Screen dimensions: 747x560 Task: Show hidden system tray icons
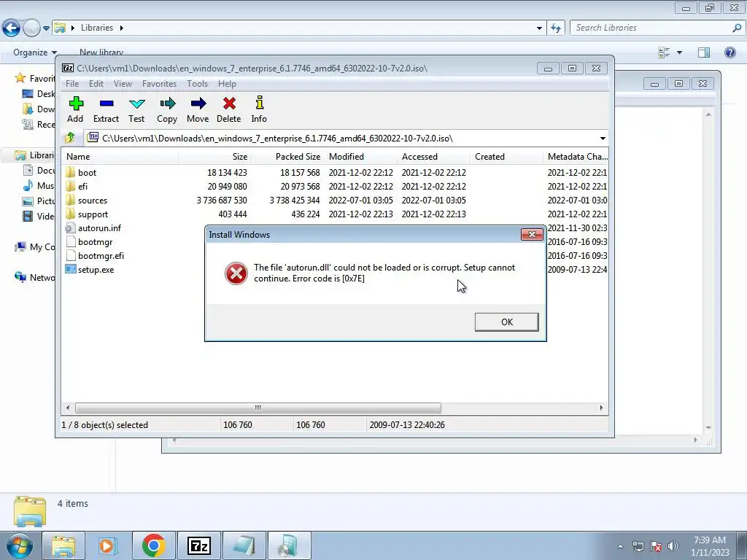coord(620,546)
